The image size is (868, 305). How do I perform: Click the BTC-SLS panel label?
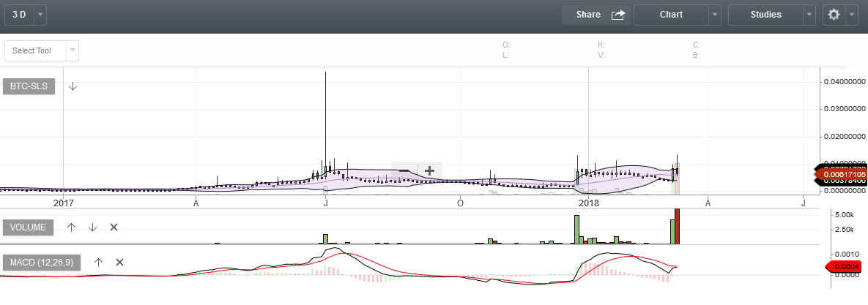point(29,86)
